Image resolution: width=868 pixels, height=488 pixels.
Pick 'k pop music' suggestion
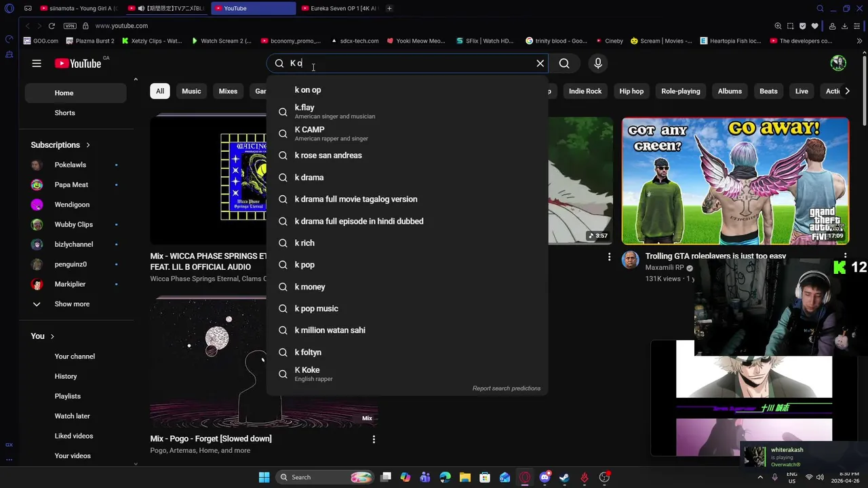point(407,308)
